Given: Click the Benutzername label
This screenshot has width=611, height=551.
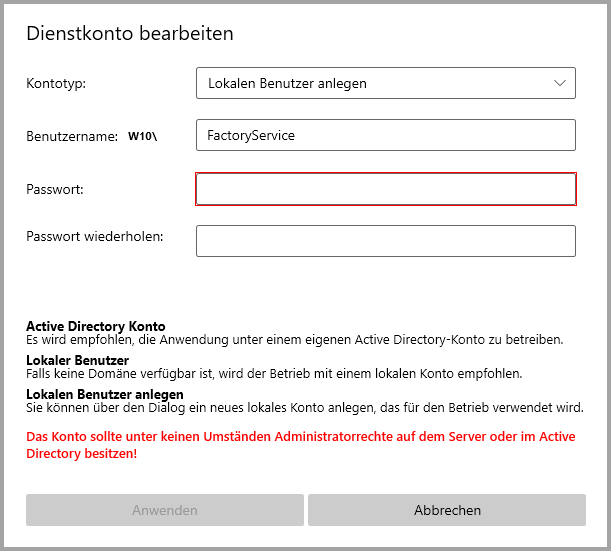Looking at the screenshot, I should pyautogui.click(x=72, y=136).
